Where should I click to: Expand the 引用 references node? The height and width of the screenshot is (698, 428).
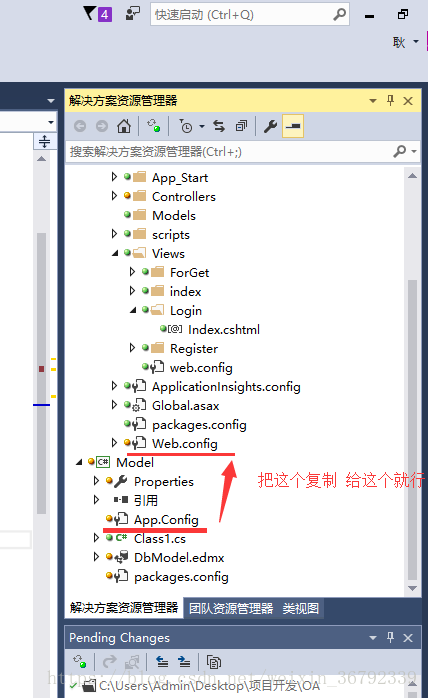coord(96,499)
